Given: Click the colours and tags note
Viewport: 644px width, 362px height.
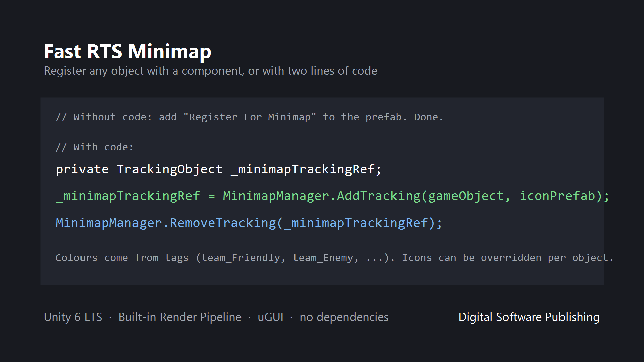Looking at the screenshot, I should [334, 258].
